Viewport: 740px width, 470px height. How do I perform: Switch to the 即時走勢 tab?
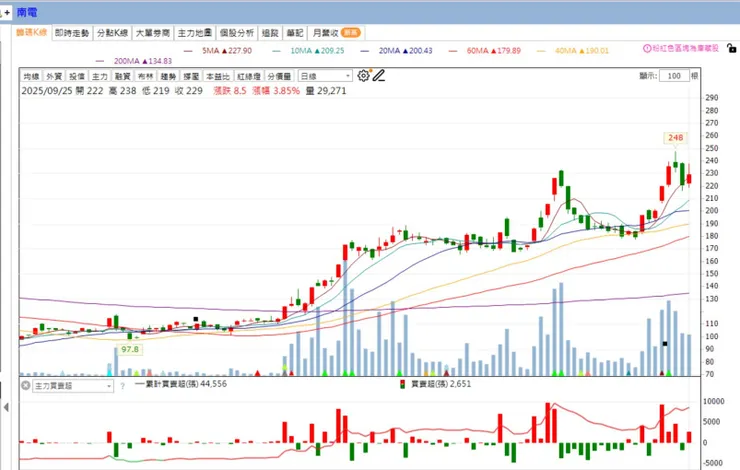(x=72, y=33)
